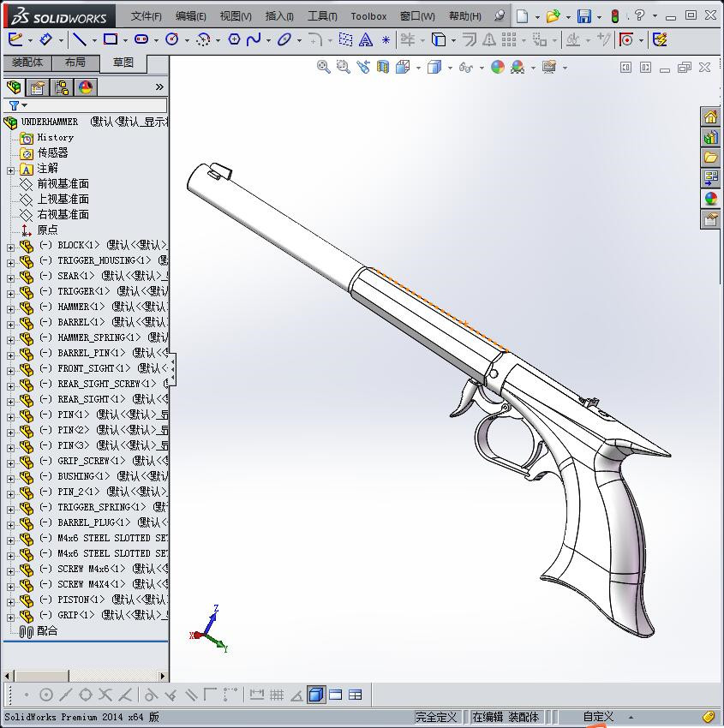Switch to the 布局 tab

tap(75, 63)
